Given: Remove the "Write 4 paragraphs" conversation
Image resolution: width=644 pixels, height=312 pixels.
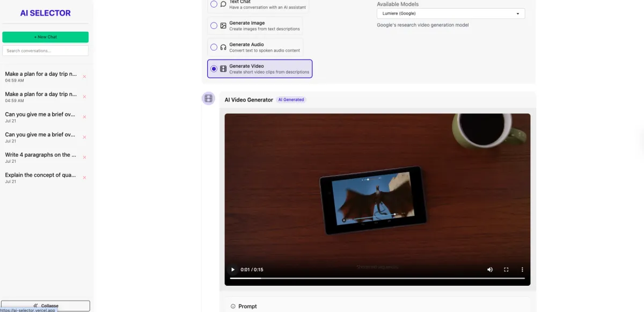Looking at the screenshot, I should (x=84, y=157).
